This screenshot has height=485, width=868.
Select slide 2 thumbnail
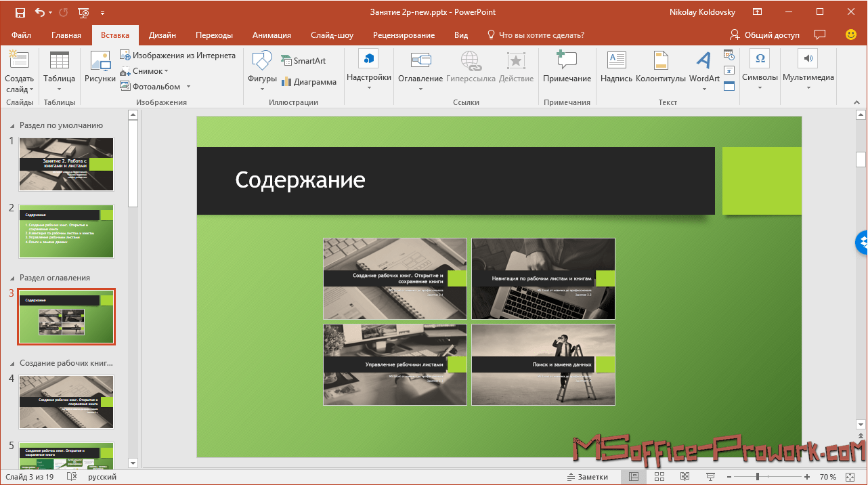66,231
